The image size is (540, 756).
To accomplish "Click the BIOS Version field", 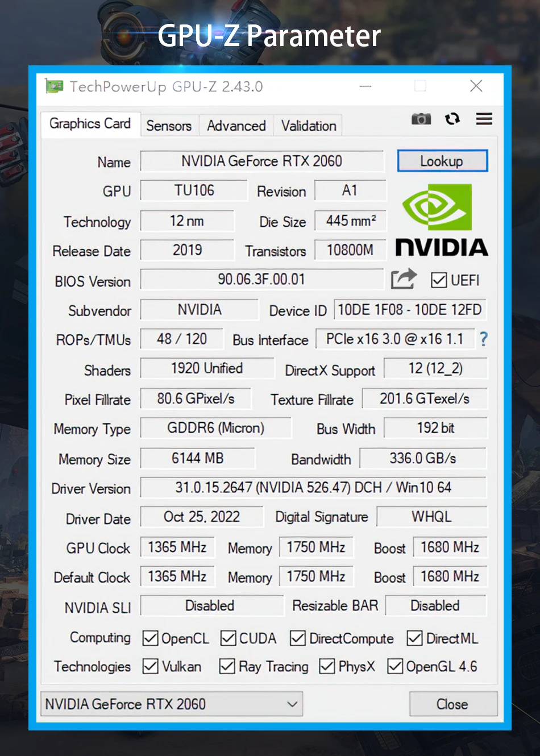I will click(x=261, y=279).
